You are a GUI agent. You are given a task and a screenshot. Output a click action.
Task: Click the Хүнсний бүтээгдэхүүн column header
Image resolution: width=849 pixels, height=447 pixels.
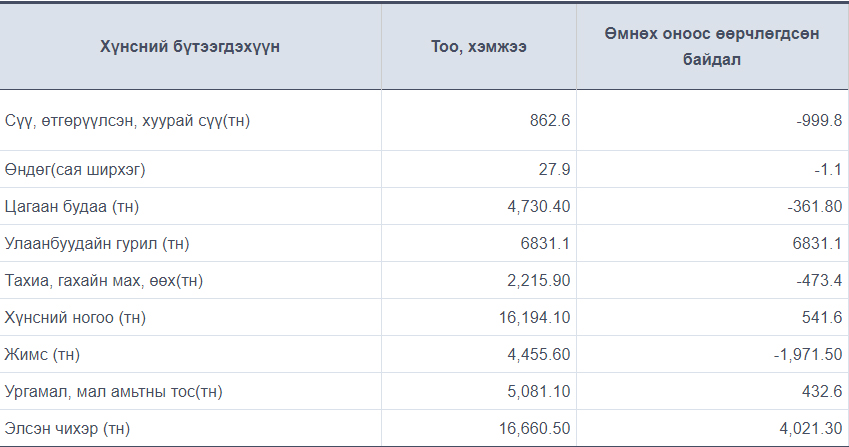190,47
